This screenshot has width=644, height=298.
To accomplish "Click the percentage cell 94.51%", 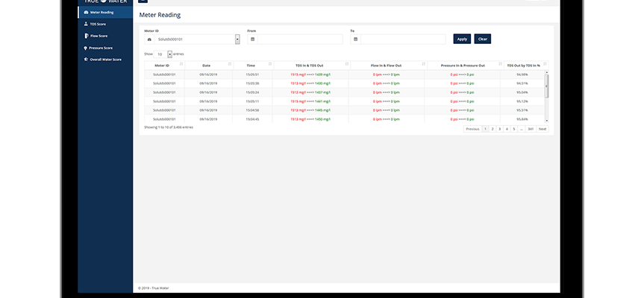I will pos(522,83).
